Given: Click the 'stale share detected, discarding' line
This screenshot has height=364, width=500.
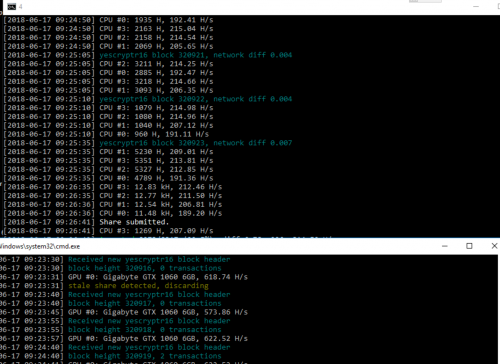Looking at the screenshot, I should (138, 286).
